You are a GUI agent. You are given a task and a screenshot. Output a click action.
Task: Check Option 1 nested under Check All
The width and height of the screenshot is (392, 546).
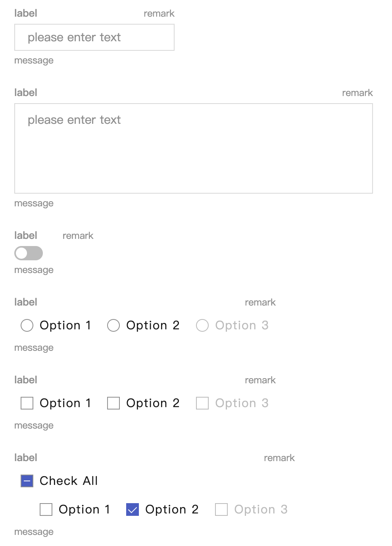[46, 509]
